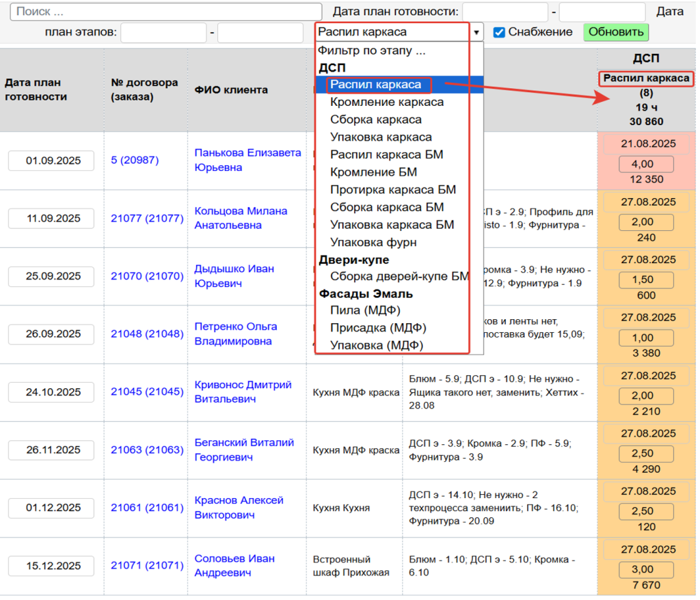Click the green Обновить button
Screen dimensions: 700x600
pos(616,32)
